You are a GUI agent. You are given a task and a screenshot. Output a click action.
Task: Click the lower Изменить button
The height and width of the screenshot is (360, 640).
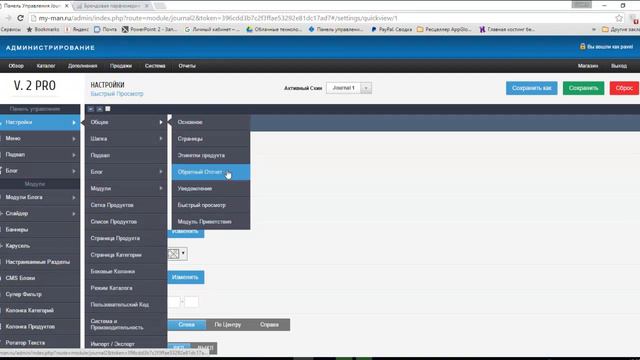[x=186, y=277]
